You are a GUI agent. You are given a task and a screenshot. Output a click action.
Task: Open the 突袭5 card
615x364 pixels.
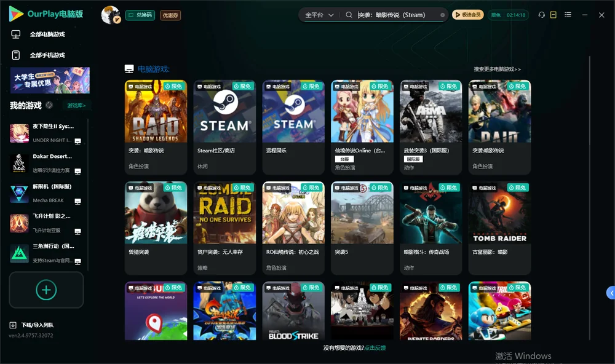click(362, 228)
